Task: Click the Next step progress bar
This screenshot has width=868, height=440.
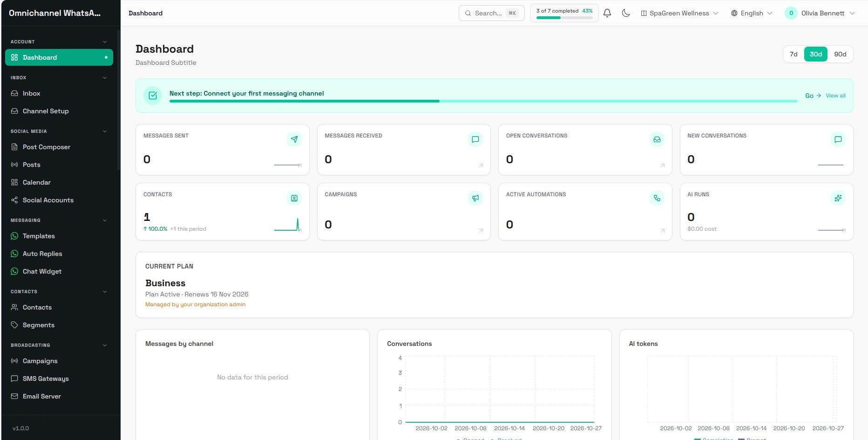Action: (483, 101)
